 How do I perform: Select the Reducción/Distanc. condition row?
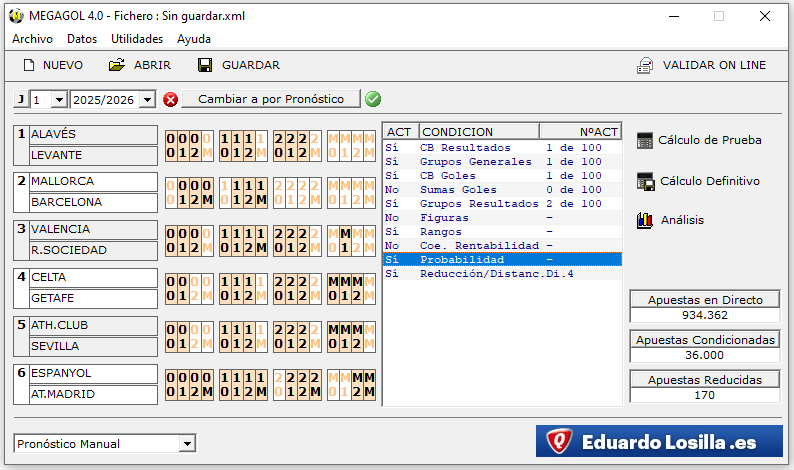(502, 273)
